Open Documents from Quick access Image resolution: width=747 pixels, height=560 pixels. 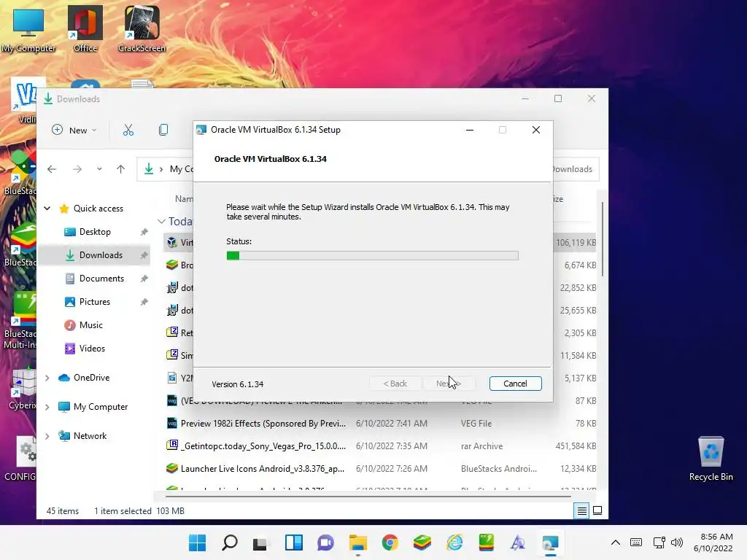point(101,278)
